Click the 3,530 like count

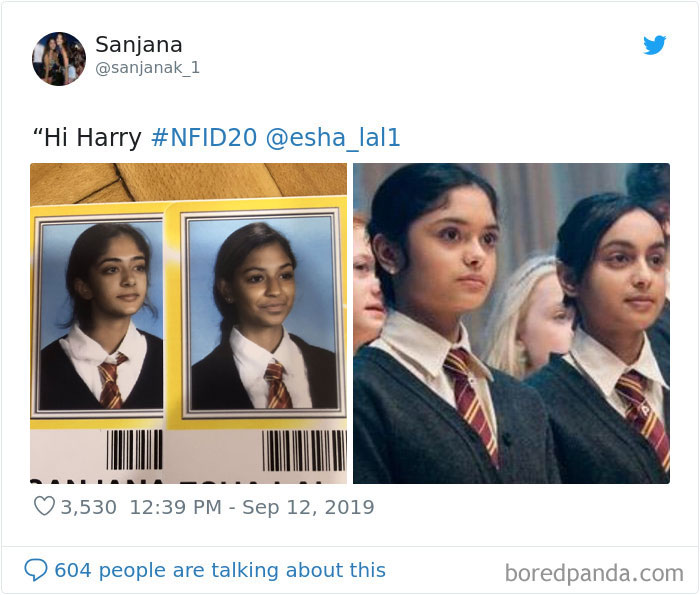[x=89, y=507]
